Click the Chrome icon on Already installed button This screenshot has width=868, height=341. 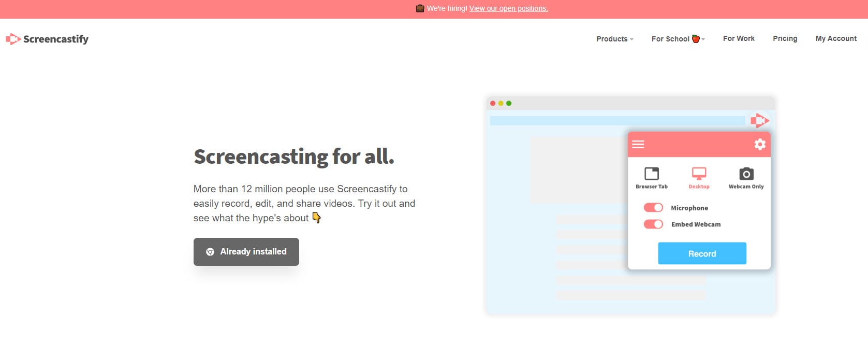click(x=210, y=252)
